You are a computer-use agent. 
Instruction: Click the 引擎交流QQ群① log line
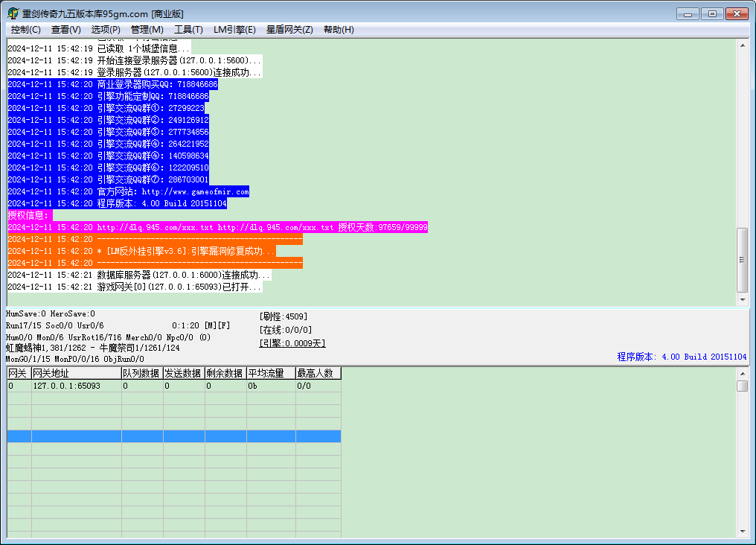pos(106,108)
